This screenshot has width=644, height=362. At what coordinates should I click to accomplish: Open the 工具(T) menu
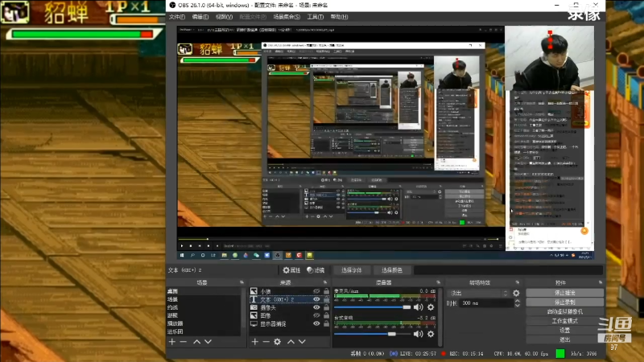315,17
